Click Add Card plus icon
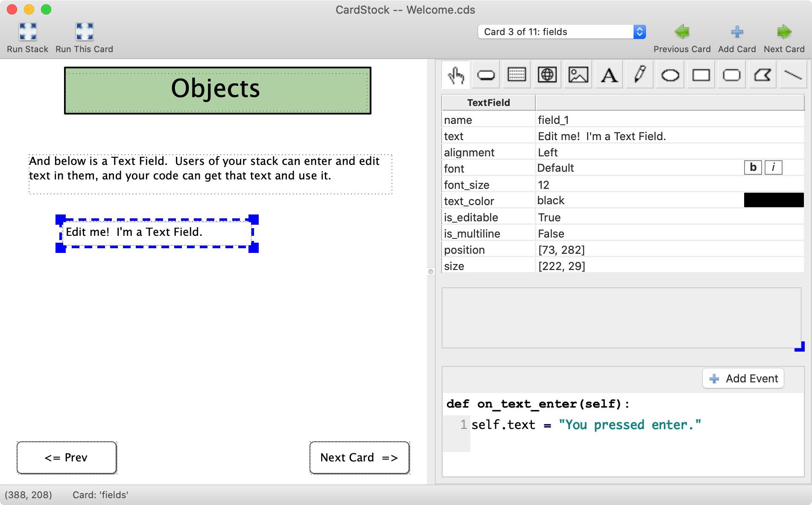812x505 pixels. (x=737, y=32)
